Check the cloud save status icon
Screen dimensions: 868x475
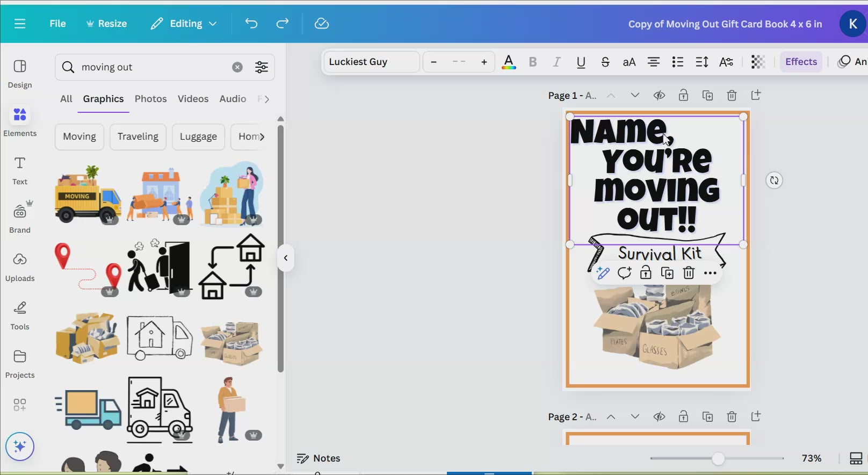click(x=322, y=24)
